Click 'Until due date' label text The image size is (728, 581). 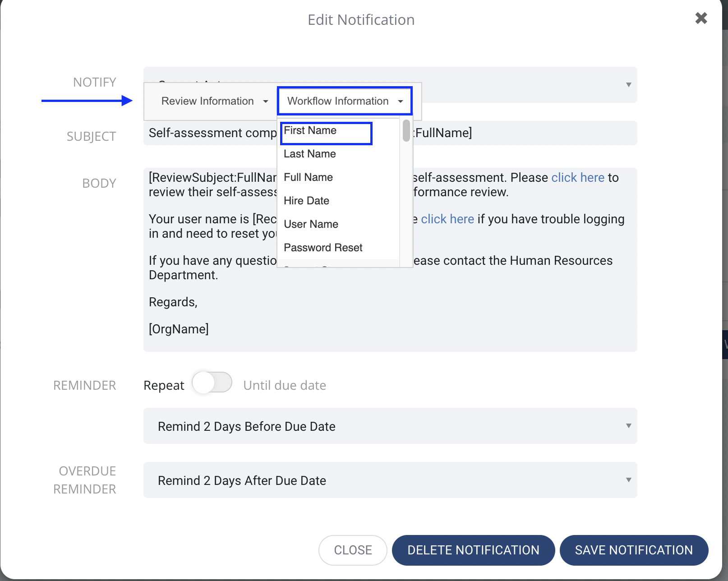point(285,385)
